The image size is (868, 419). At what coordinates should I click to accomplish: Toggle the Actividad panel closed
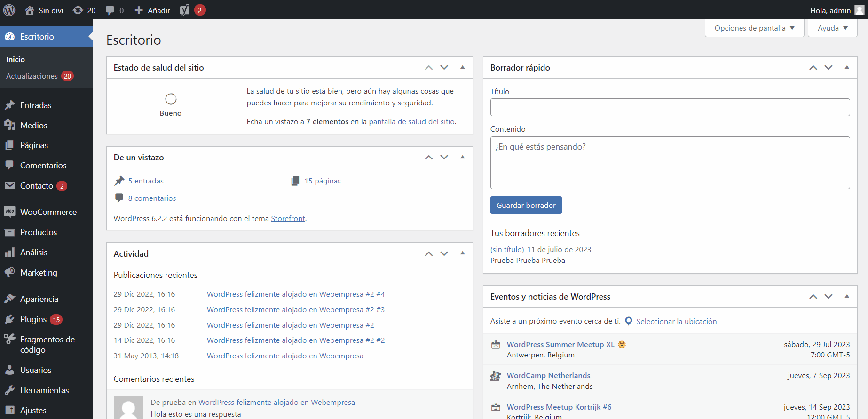(463, 253)
